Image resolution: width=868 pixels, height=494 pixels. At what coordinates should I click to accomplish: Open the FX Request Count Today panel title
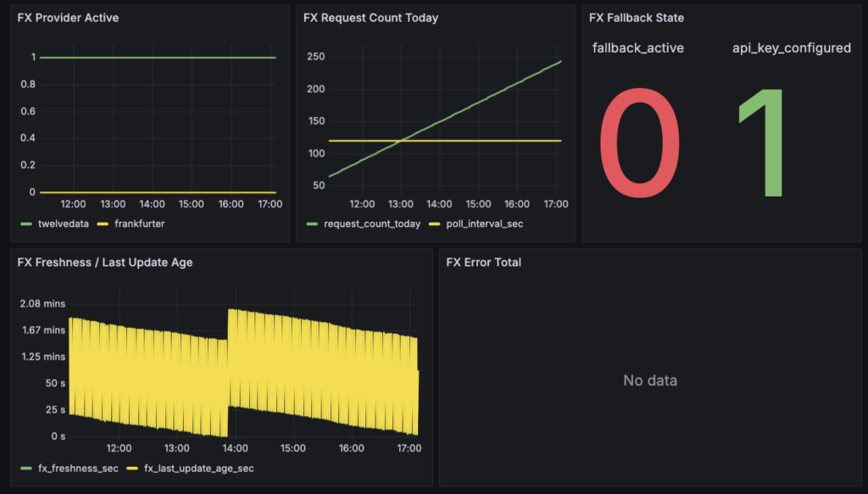tap(370, 18)
